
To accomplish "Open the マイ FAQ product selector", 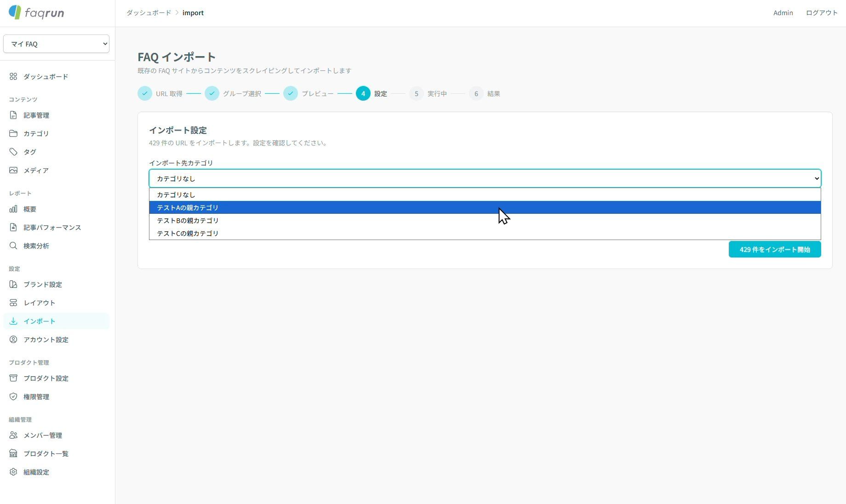I will click(56, 44).
